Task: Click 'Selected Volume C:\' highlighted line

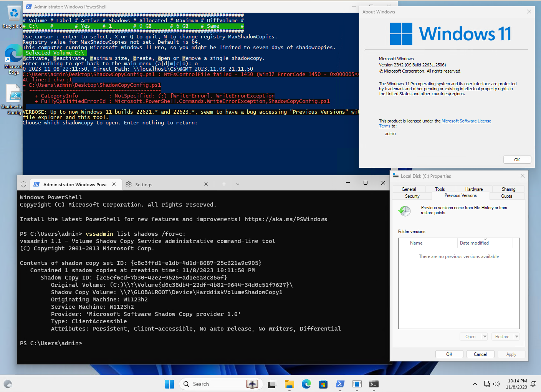Action: point(55,53)
